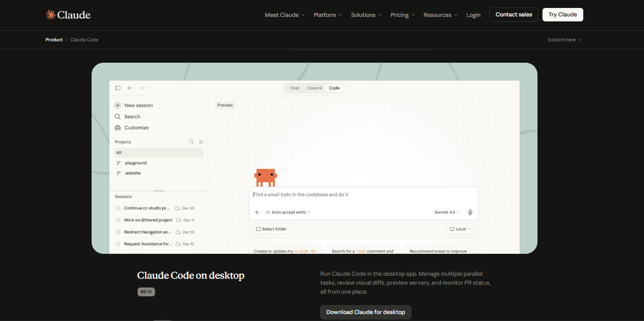644x321 pixels.
Task: Click the Select folder button
Action: pyautogui.click(x=272, y=229)
